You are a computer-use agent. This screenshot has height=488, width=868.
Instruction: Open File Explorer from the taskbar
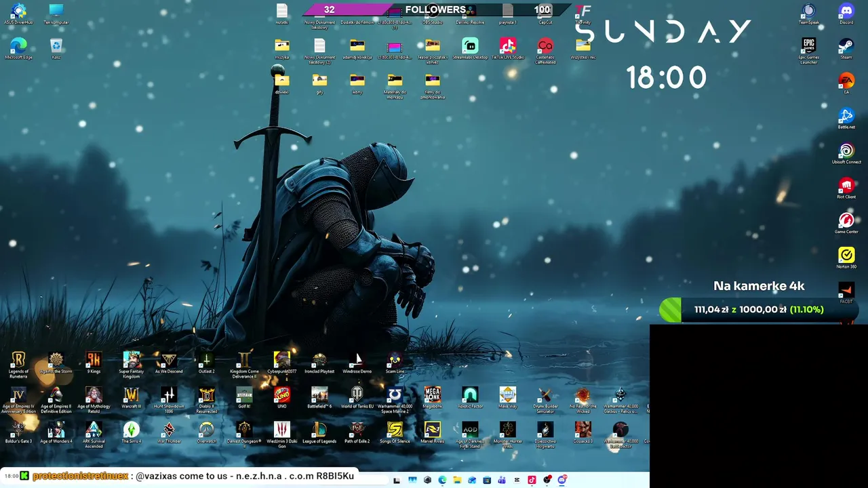pyautogui.click(x=457, y=480)
